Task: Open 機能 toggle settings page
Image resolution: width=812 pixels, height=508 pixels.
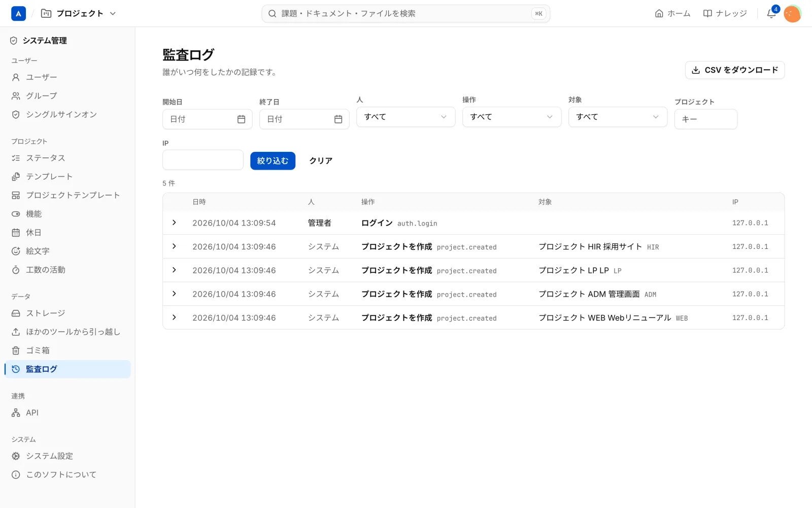Action: pyautogui.click(x=67, y=214)
